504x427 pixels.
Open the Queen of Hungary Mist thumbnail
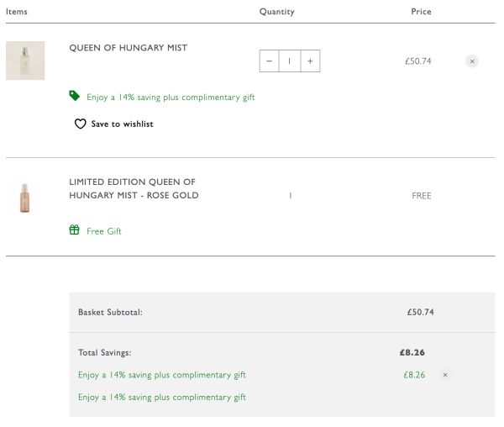click(x=25, y=61)
